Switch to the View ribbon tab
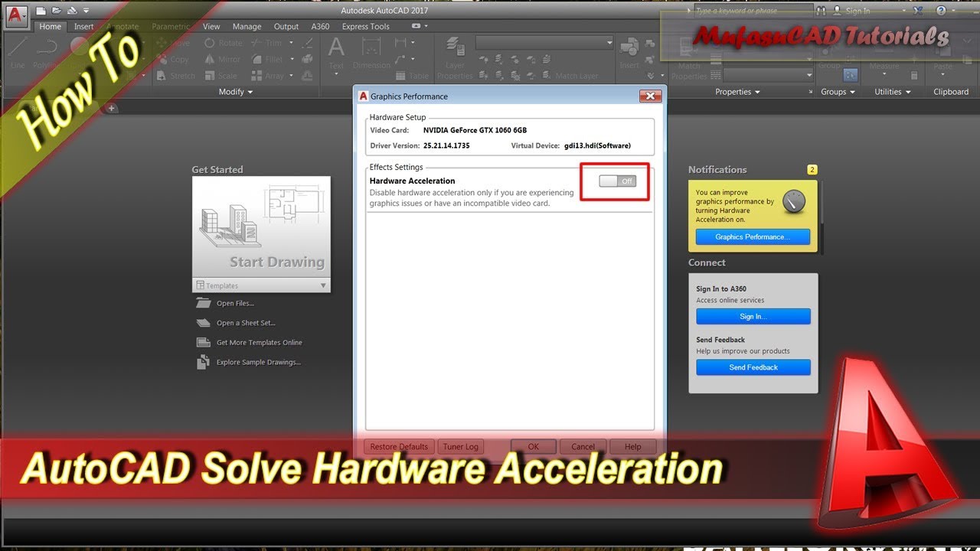980x551 pixels. coord(211,27)
